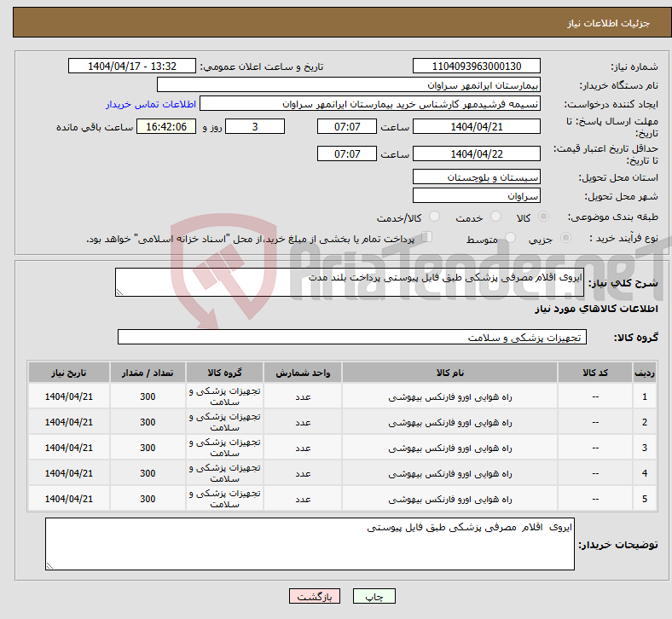Click quantity 300 in row 1

point(148,396)
